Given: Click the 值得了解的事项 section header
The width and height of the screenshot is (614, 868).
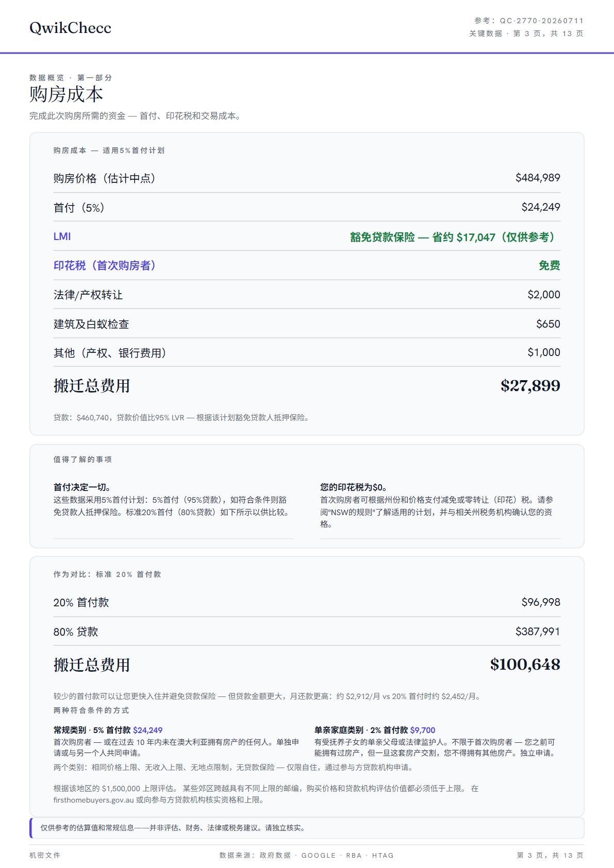Looking at the screenshot, I should [82, 459].
